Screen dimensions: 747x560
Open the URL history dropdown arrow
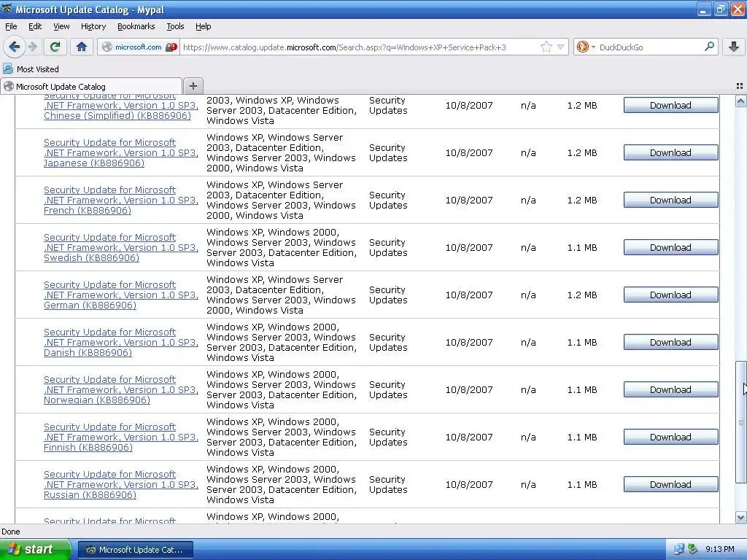(561, 47)
